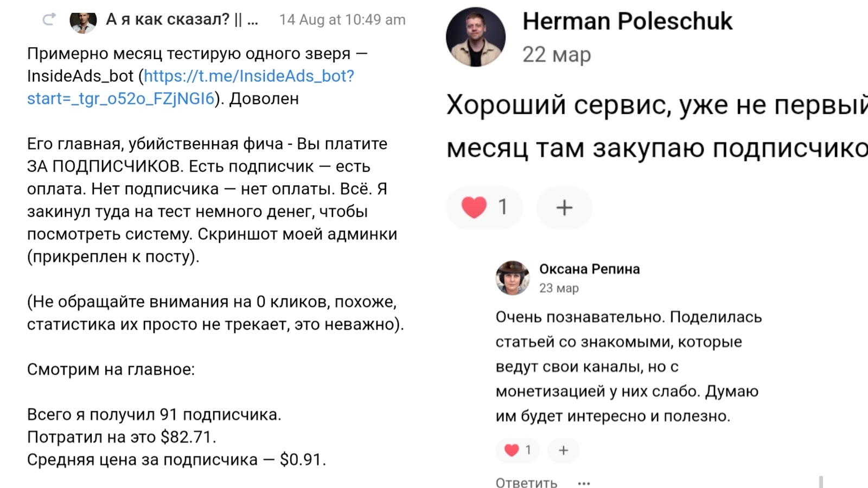
Task: Add a reaction to Оксана's comment with plus
Action: click(x=563, y=450)
